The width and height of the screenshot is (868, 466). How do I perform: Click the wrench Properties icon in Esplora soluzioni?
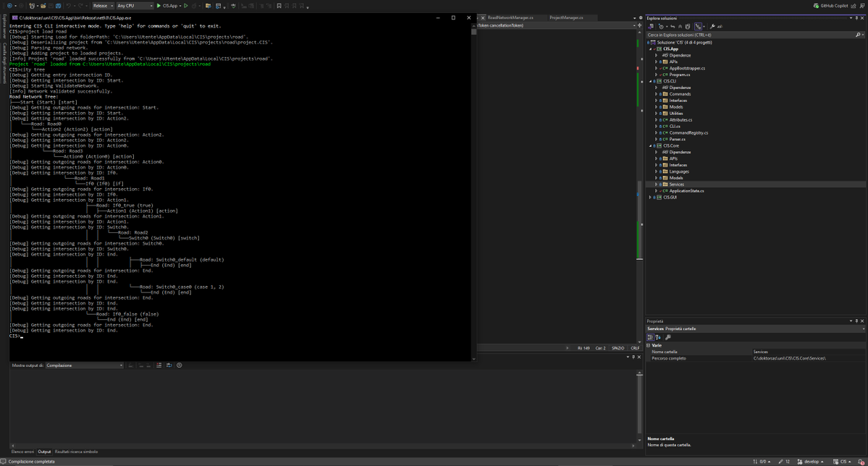coord(712,27)
